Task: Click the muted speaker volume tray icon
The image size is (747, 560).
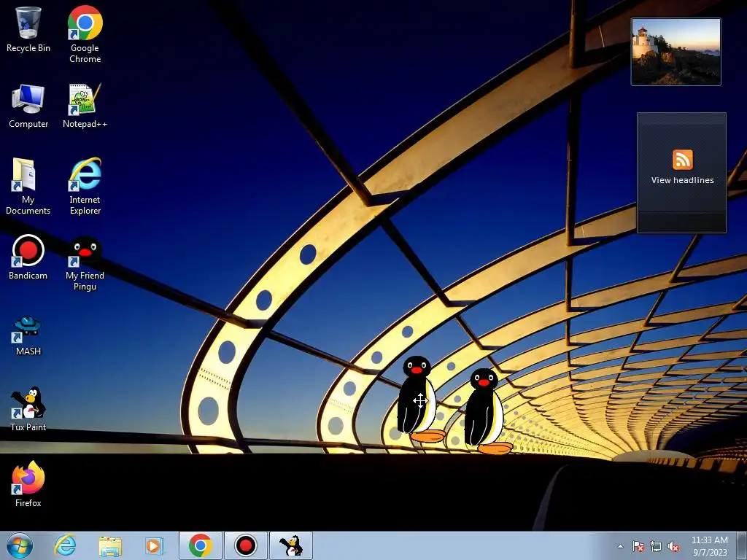Action: click(673, 546)
